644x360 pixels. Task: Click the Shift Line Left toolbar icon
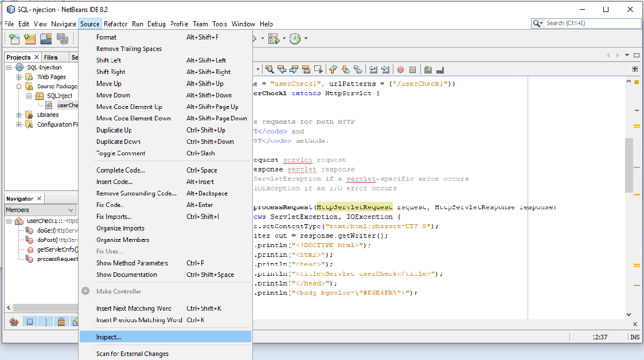[374, 69]
